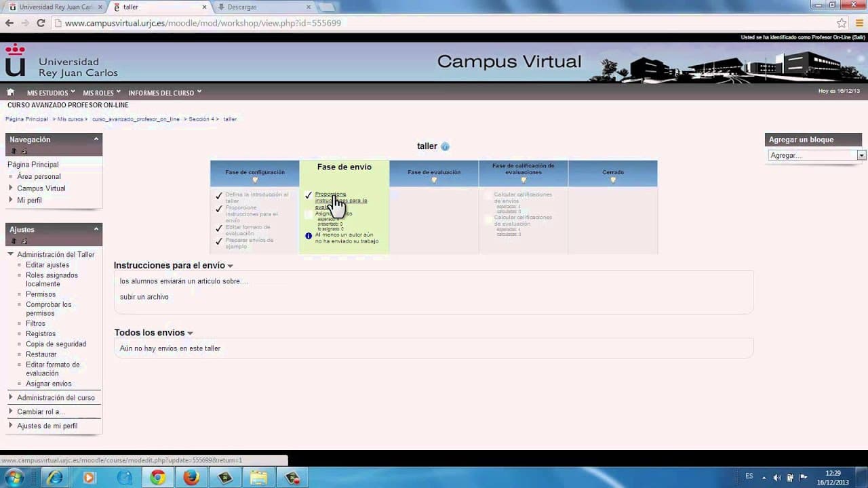This screenshot has width=868, height=488.
Task: Open Área personal link
Action: (39, 176)
